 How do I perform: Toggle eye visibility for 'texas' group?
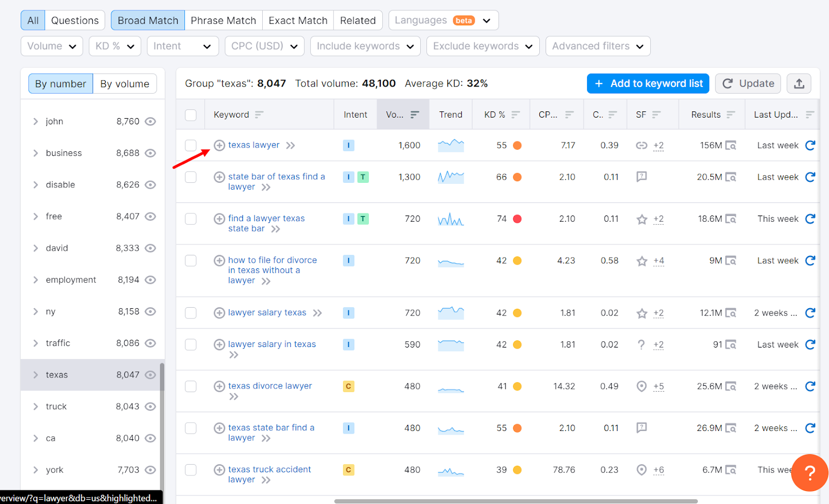tap(150, 375)
